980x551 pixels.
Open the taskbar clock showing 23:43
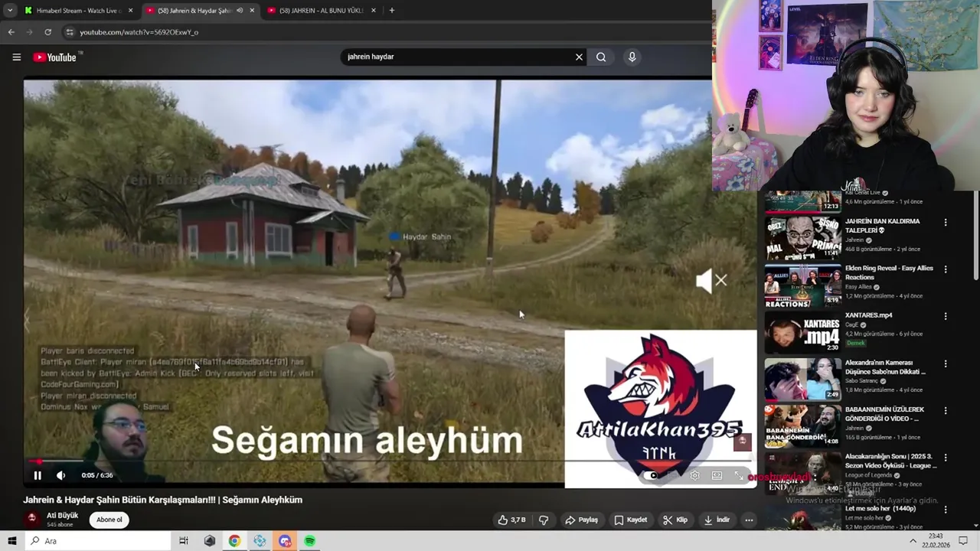(936, 540)
